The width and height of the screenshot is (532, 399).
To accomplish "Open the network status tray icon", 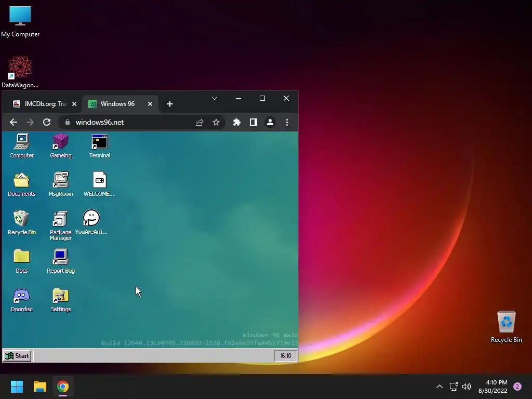I will 454,387.
